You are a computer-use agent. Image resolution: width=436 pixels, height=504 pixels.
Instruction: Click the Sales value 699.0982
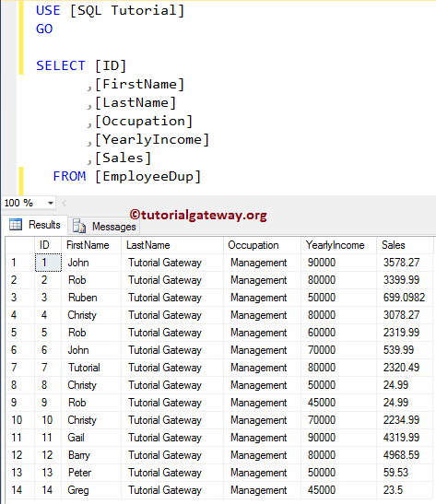coord(404,298)
